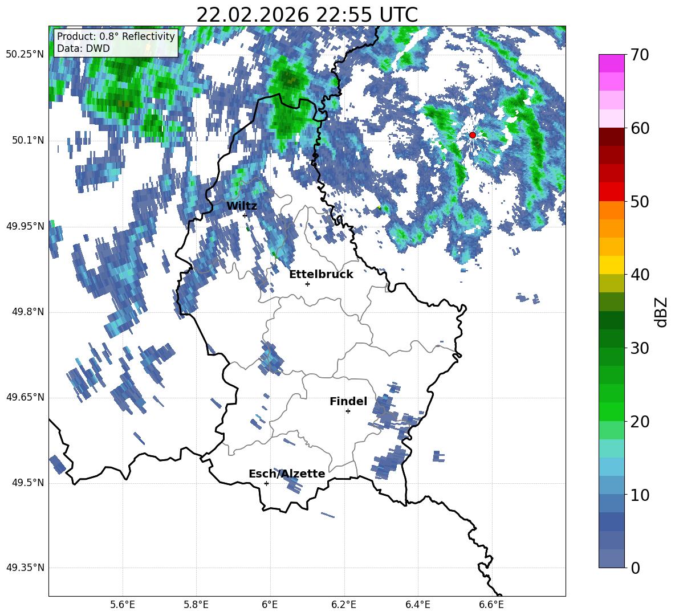Image resolution: width=675 pixels, height=616 pixels.
Task: Click the 6.2°E longitude label
Action: pyautogui.click(x=344, y=605)
